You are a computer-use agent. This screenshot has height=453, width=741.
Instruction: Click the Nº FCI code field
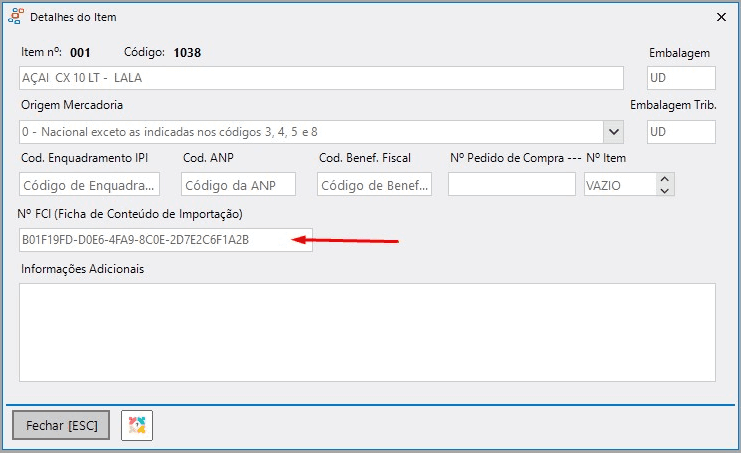point(166,240)
